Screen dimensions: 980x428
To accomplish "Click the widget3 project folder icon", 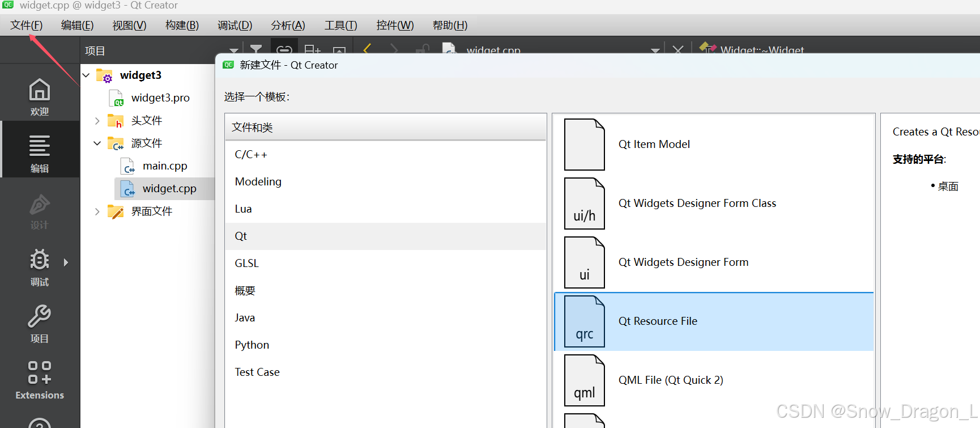I will click(x=104, y=75).
